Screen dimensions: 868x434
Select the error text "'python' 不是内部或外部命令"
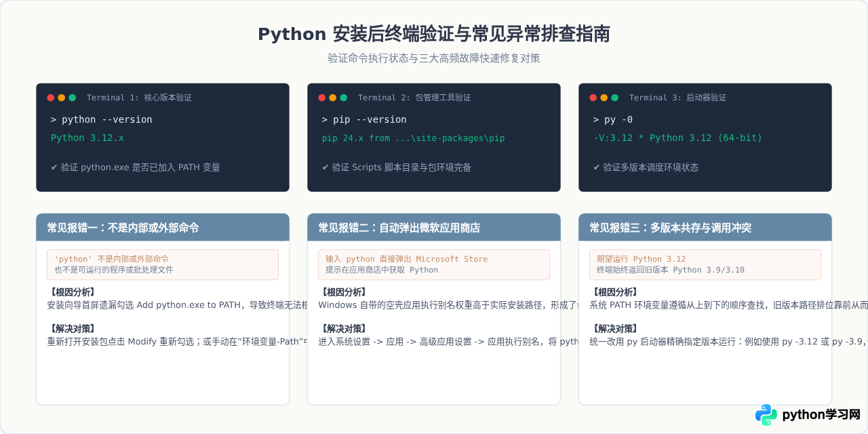[x=111, y=259]
